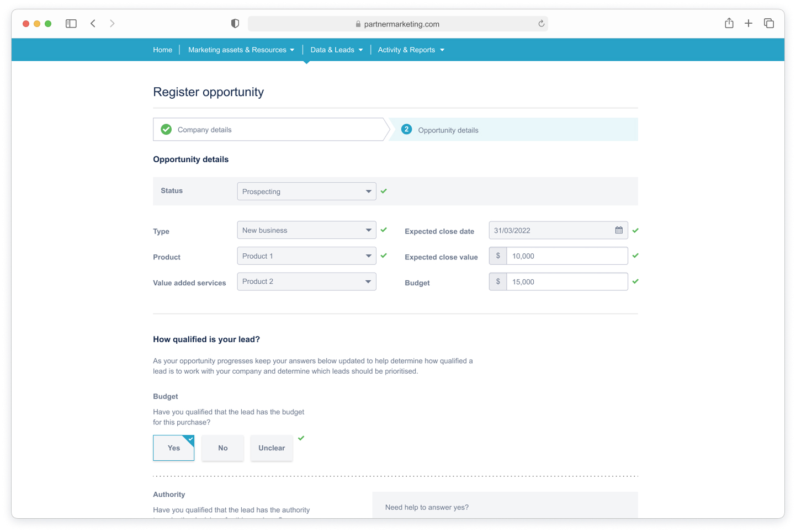Select Yes for the budget question
The height and width of the screenshot is (532, 796).
pyautogui.click(x=174, y=448)
